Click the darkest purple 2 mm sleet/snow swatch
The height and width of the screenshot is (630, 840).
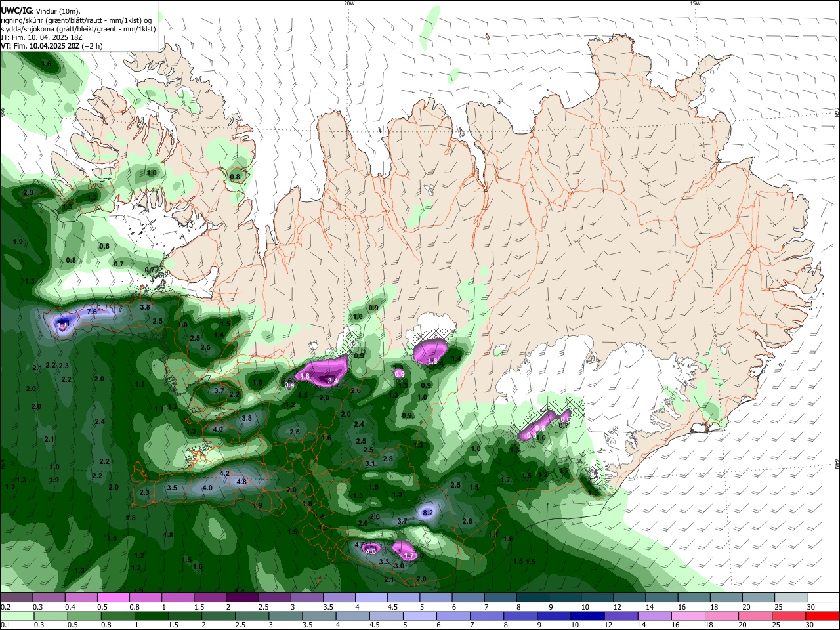(241, 597)
